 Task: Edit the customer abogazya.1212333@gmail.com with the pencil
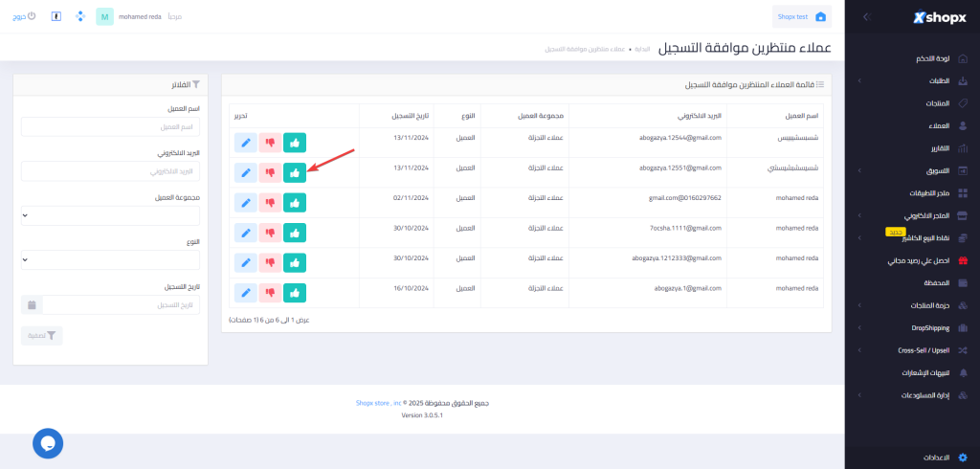pyautogui.click(x=246, y=263)
